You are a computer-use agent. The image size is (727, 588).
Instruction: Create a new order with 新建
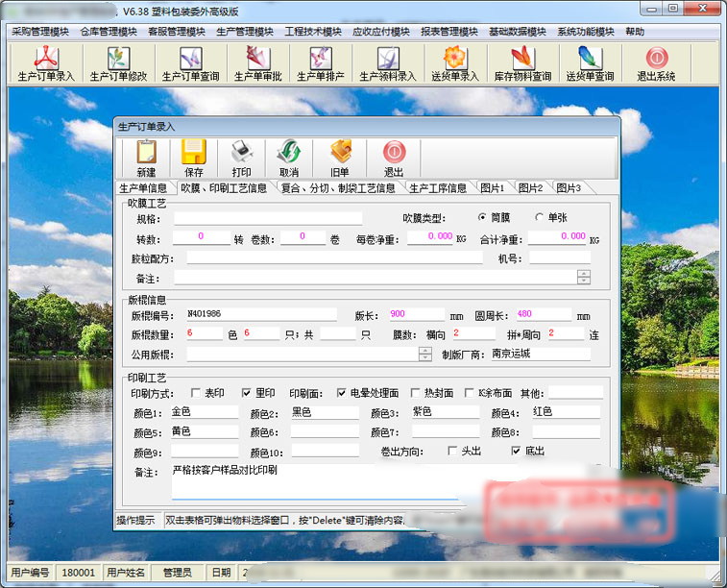146,159
